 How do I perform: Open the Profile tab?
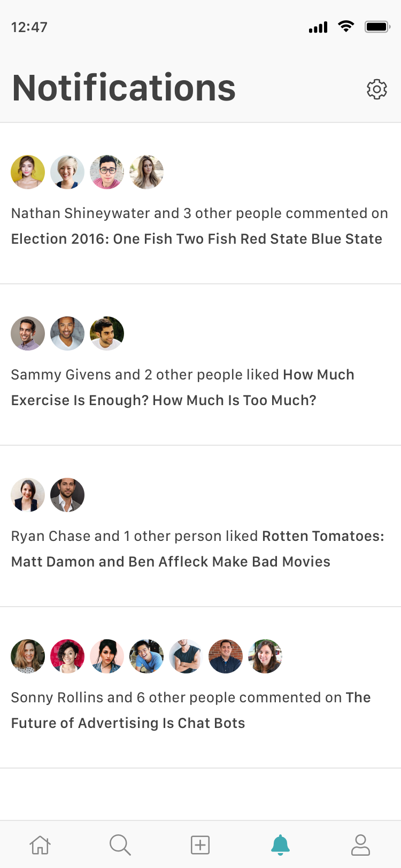coord(360,845)
